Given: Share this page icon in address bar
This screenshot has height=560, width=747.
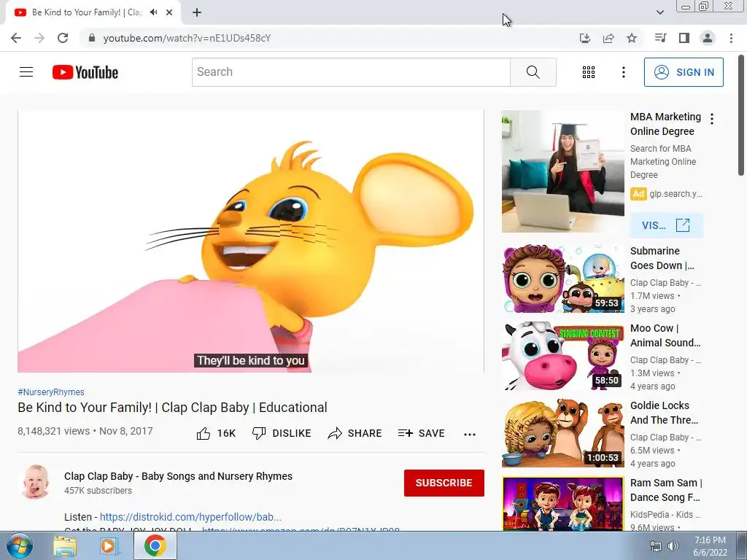Looking at the screenshot, I should coord(608,38).
